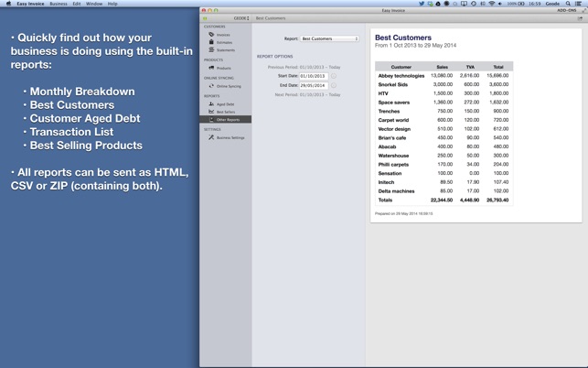Open Online Syncing via its arrows icon
Image resolution: width=588 pixels, height=368 pixels.
pos(211,86)
